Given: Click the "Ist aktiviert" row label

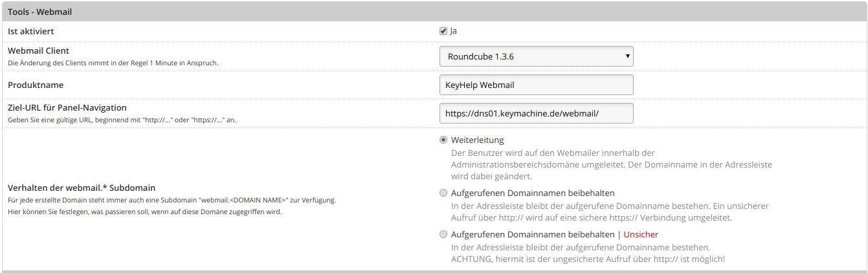Looking at the screenshot, I should 30,31.
